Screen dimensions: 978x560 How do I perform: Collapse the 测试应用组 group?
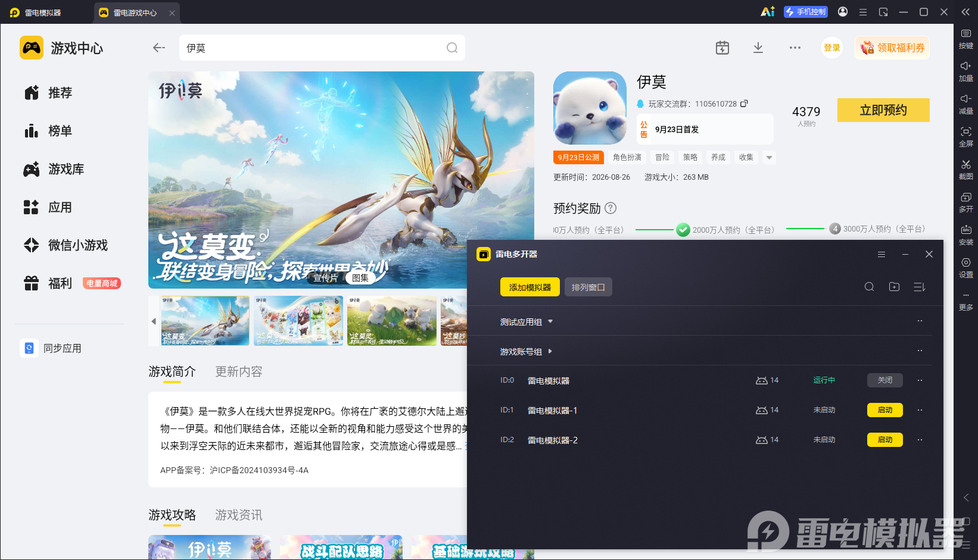527,322
